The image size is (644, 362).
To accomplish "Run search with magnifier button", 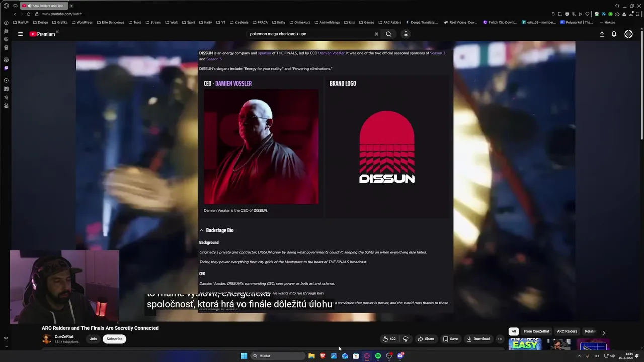I will point(388,34).
